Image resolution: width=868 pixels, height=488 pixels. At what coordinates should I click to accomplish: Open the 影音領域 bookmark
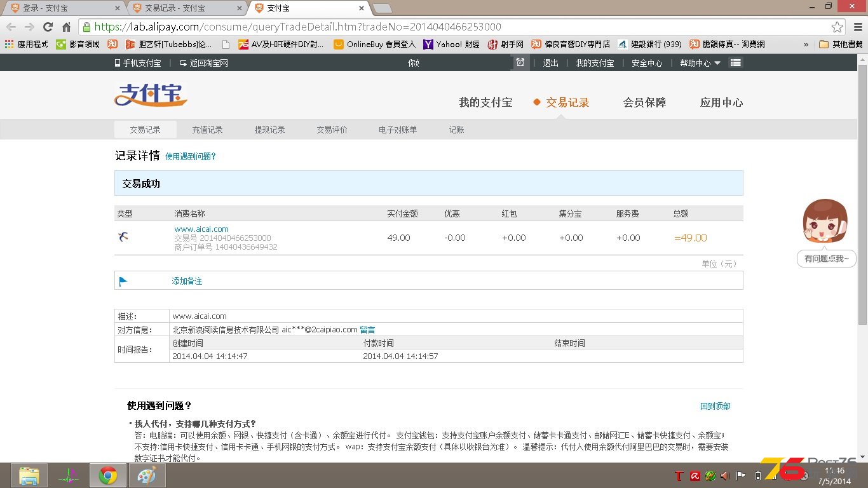[x=78, y=44]
